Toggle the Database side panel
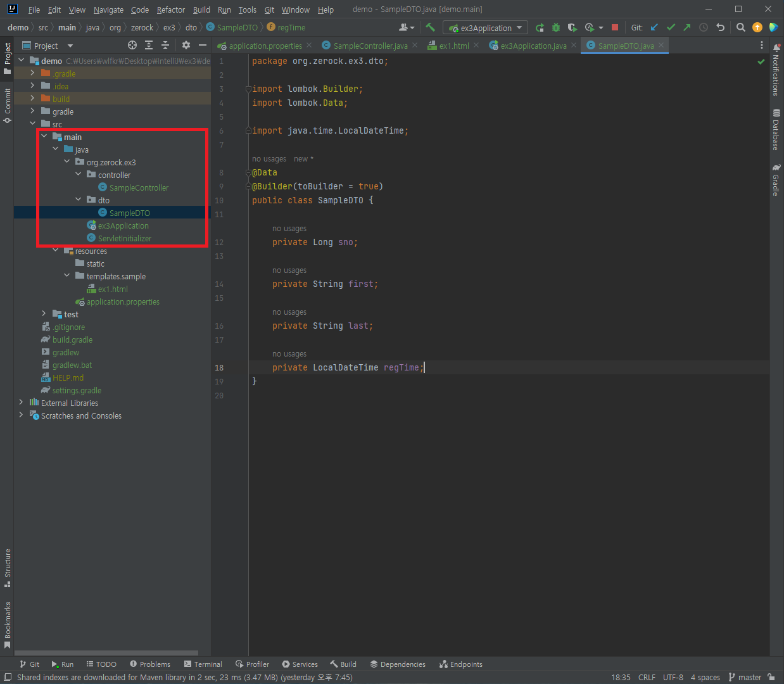The image size is (784, 684). click(776, 130)
